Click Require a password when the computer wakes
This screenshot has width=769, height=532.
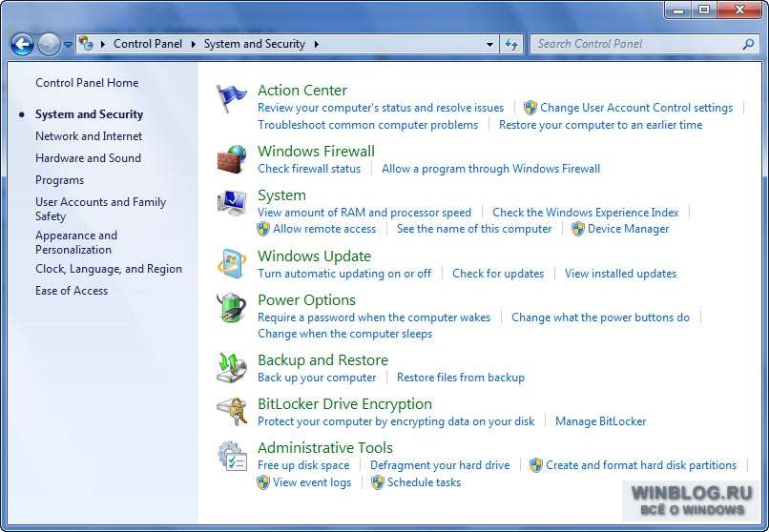coord(374,317)
